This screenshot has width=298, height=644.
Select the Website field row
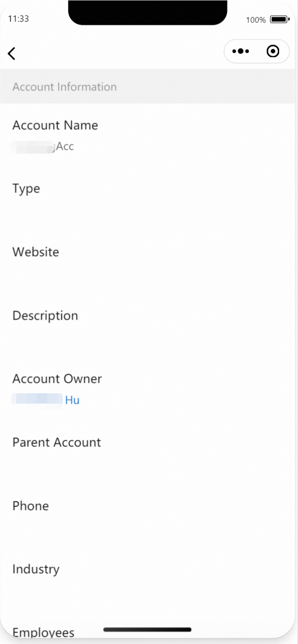[x=149, y=262]
